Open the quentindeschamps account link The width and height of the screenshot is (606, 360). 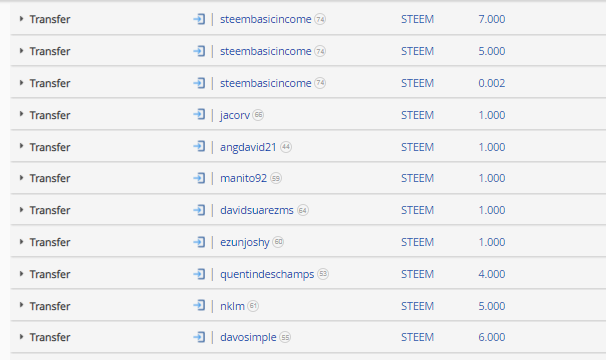point(267,274)
